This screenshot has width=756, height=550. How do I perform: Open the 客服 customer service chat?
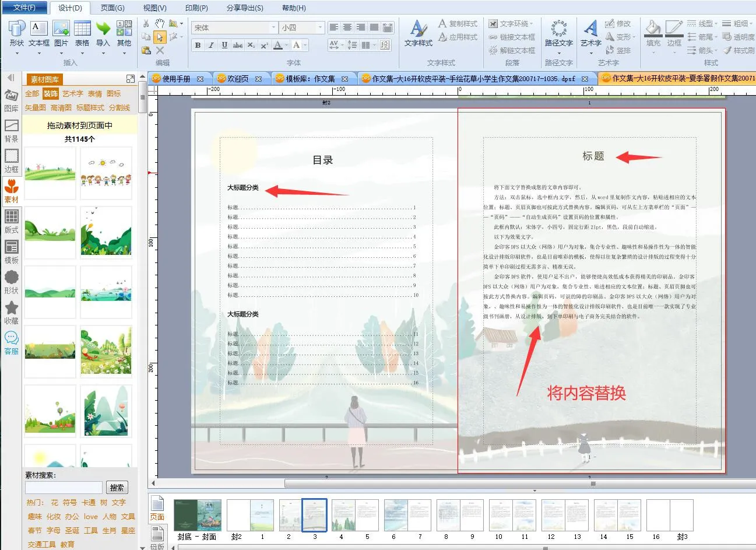11,343
